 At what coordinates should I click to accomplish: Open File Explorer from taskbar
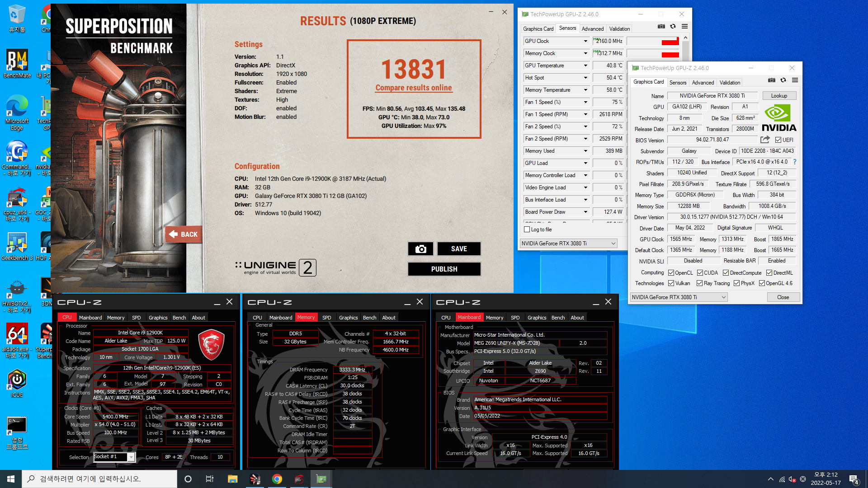[x=232, y=479]
